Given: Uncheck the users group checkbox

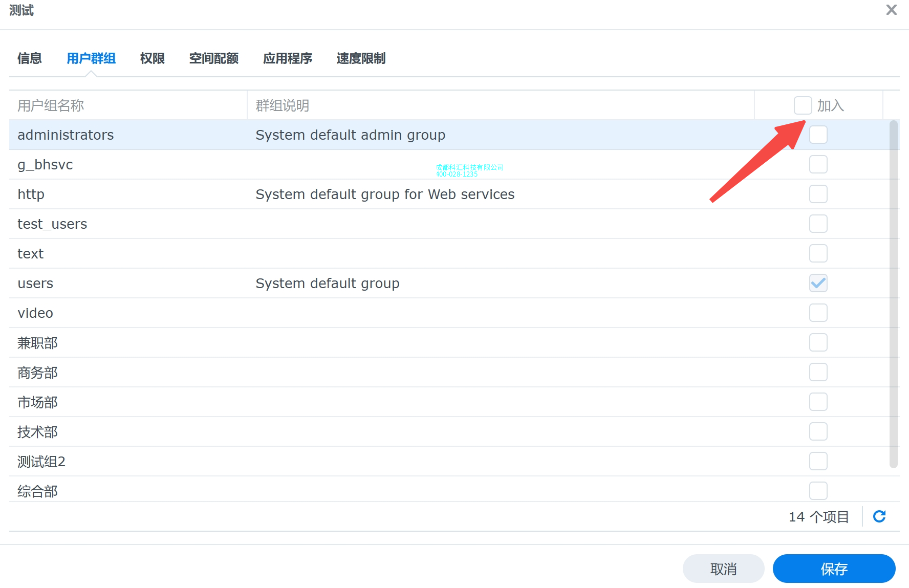Looking at the screenshot, I should (x=818, y=283).
